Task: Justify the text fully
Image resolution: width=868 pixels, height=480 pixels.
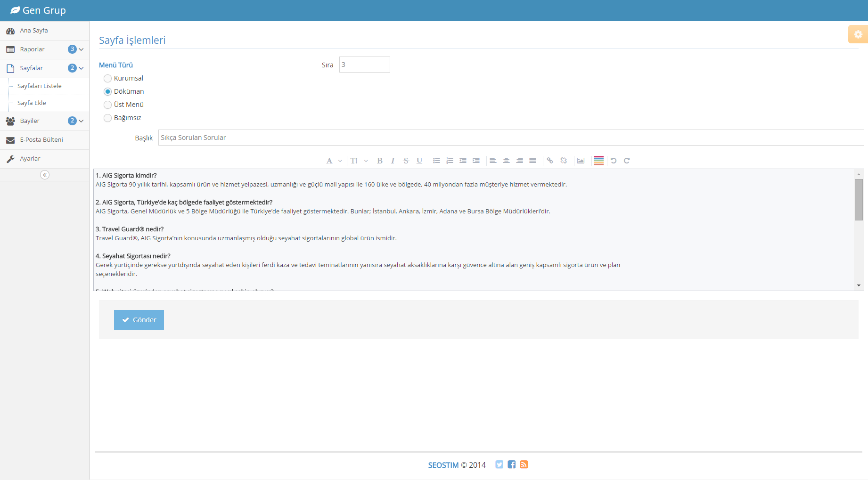Action: tap(532, 161)
